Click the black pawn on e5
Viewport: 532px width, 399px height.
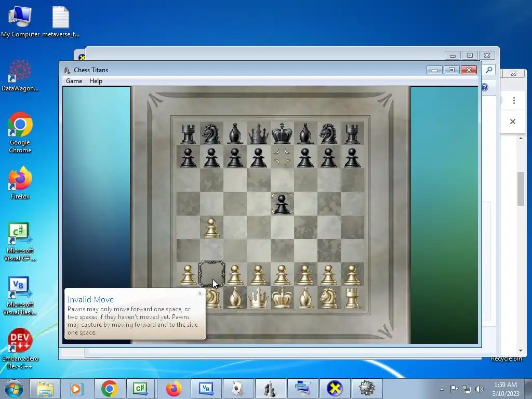pos(282,204)
